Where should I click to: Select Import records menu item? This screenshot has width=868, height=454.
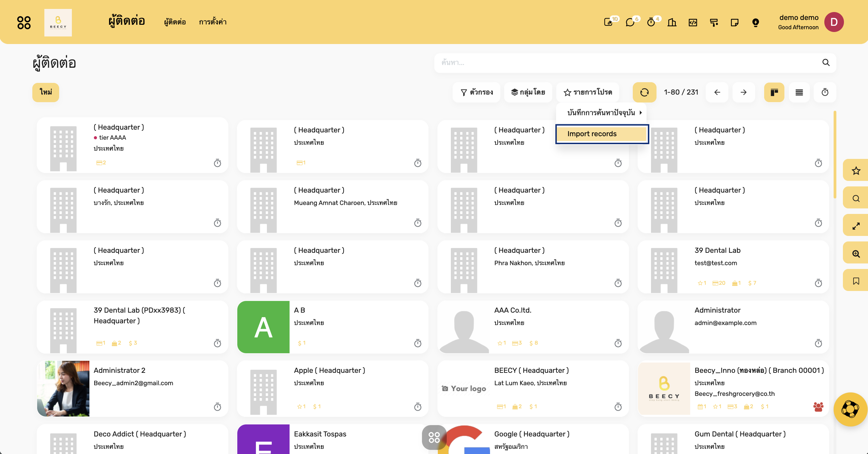pyautogui.click(x=602, y=134)
